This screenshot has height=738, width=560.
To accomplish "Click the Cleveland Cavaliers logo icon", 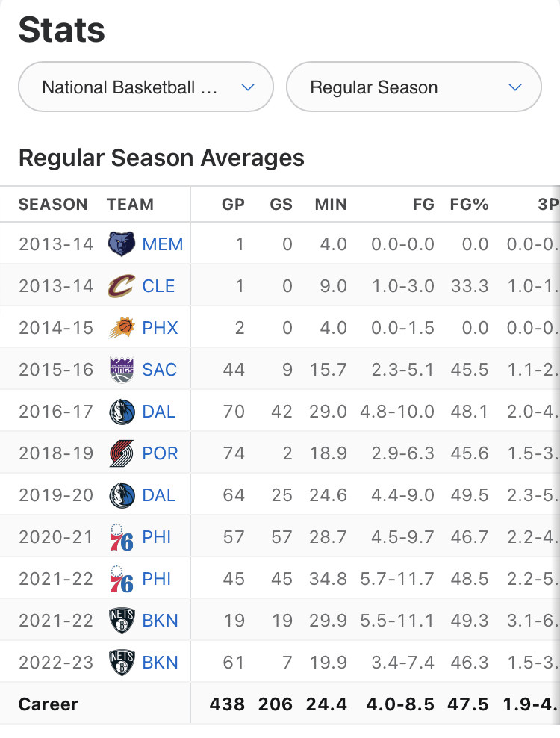I will tap(122, 285).
